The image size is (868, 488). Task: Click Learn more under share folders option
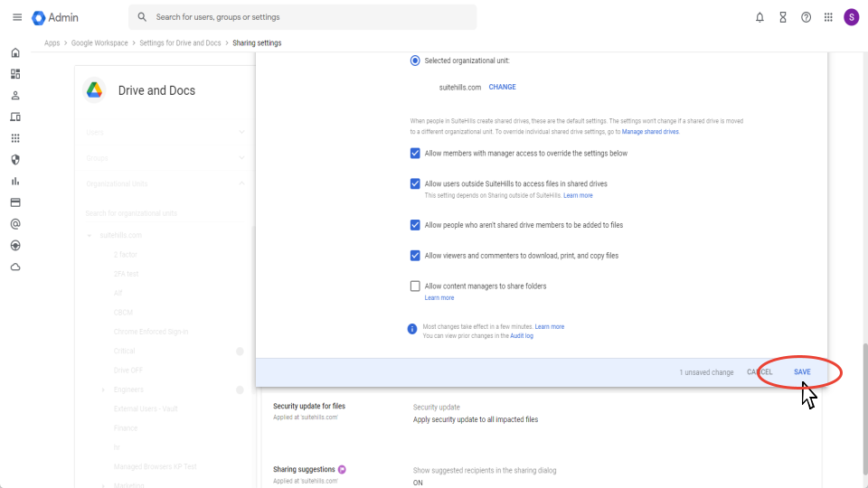pos(439,298)
